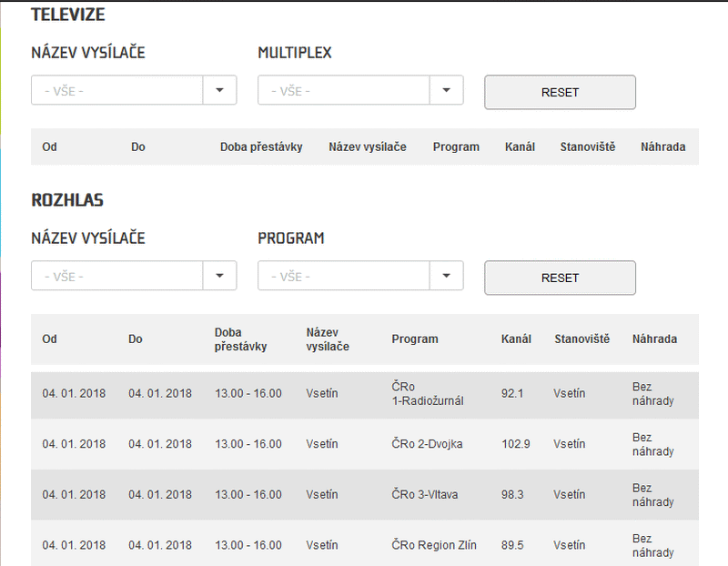Screen dimensions: 728x566
Task: Focus the Rozhlas Program select field
Action: click(x=343, y=276)
